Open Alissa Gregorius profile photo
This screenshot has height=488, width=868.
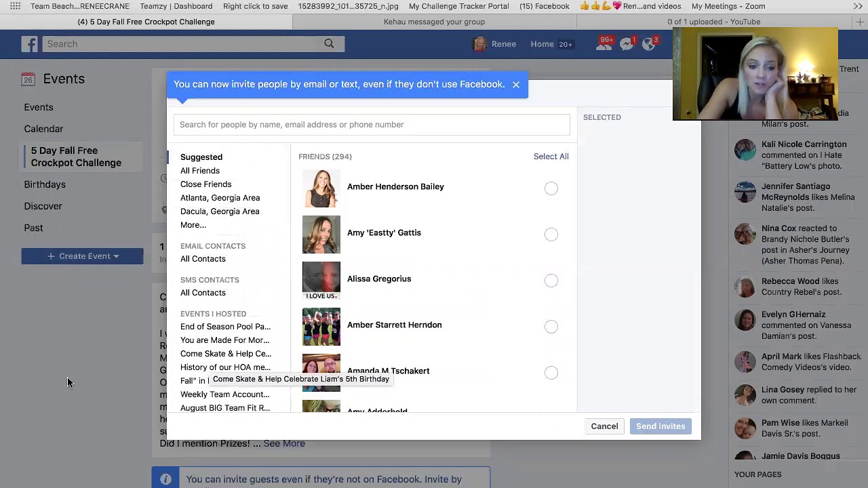321,281
